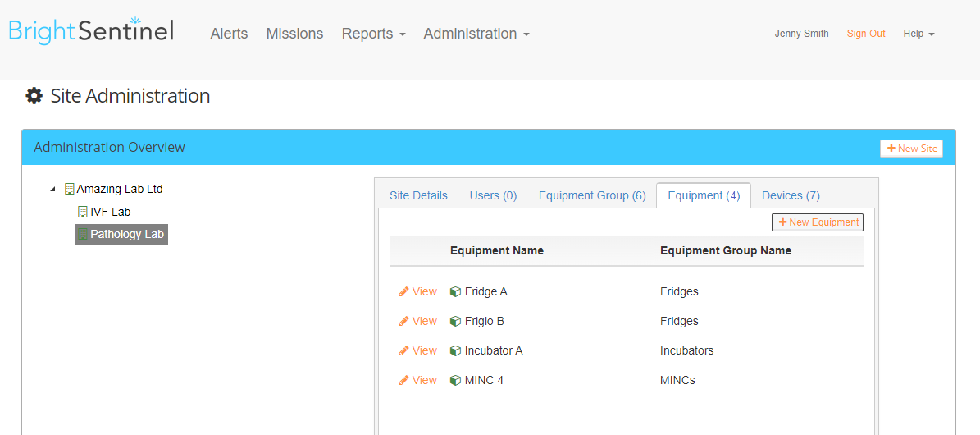
Task: Open the Help dropdown
Action: (918, 34)
